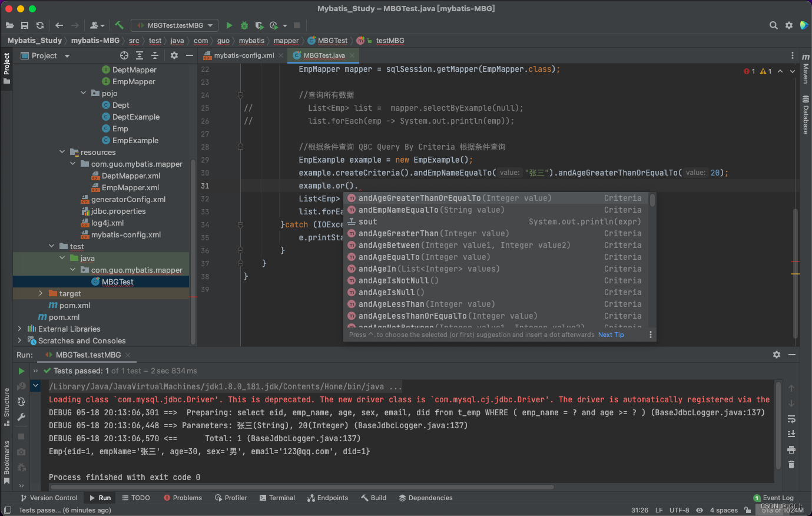This screenshot has width=812, height=516.
Task: Print console output with printer icon
Action: (x=791, y=449)
